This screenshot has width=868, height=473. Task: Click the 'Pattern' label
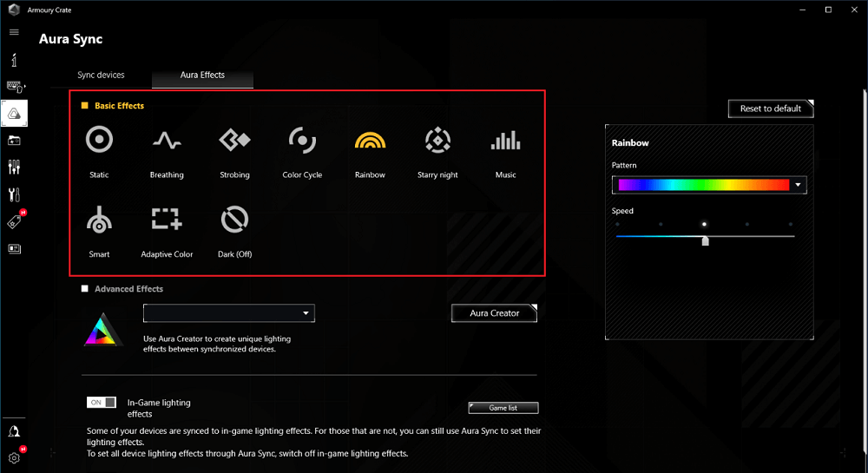click(x=624, y=165)
